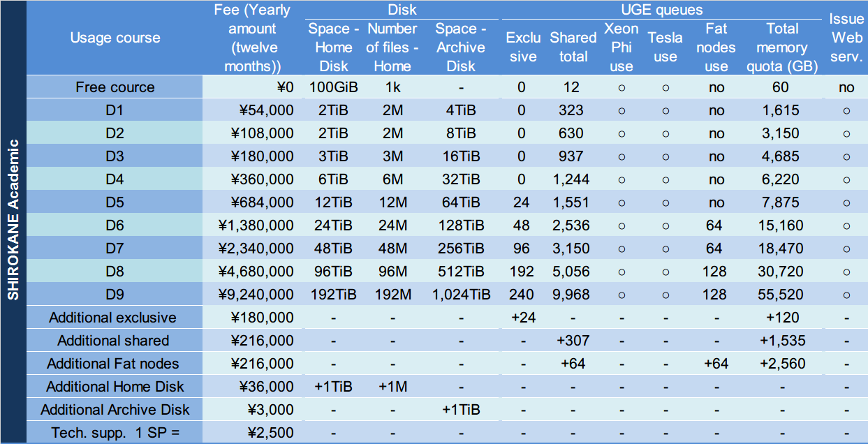Select the 'D6' course row label
868x444 pixels.
click(115, 225)
